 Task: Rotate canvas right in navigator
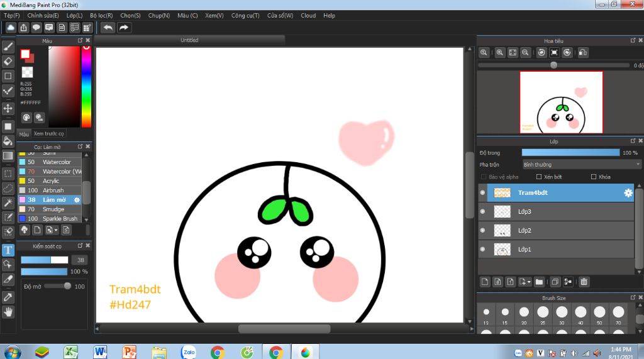click(567, 53)
